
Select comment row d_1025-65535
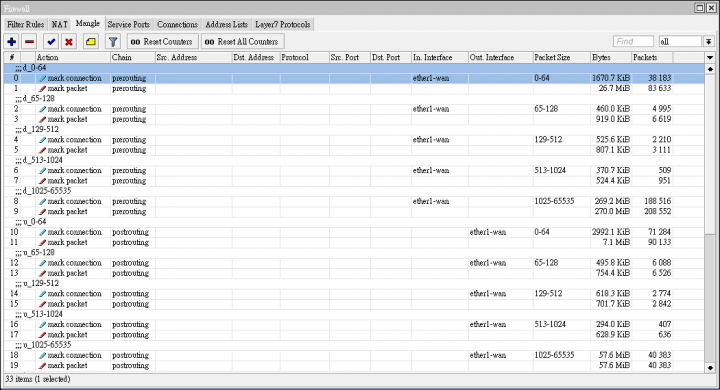354,191
